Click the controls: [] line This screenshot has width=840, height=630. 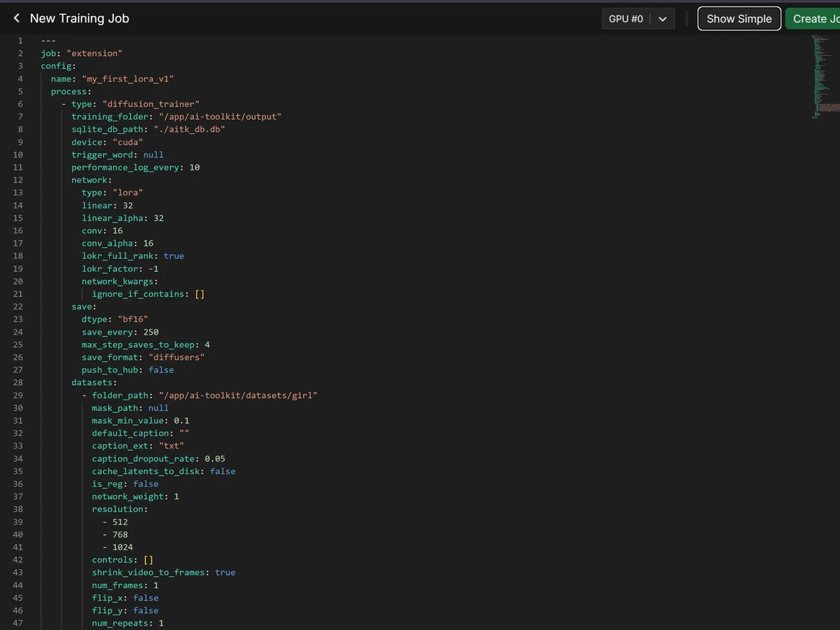coord(122,560)
